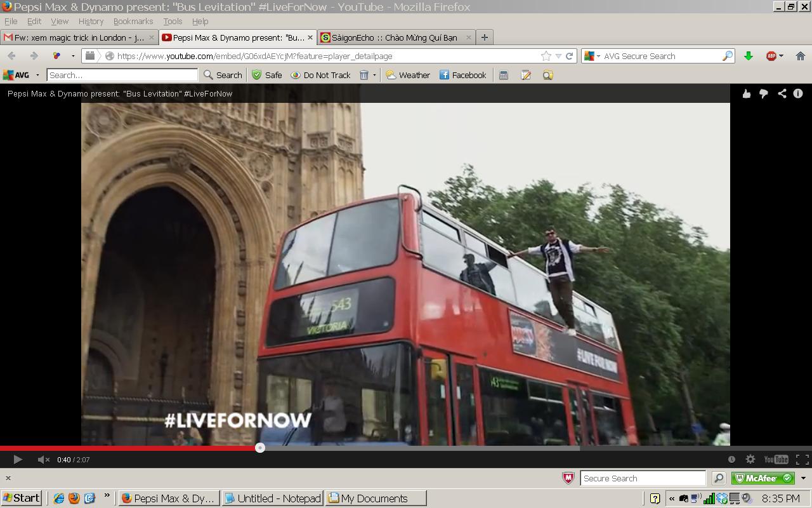The image size is (812, 508).
Task: Open the Weather toolbar button
Action: point(408,75)
